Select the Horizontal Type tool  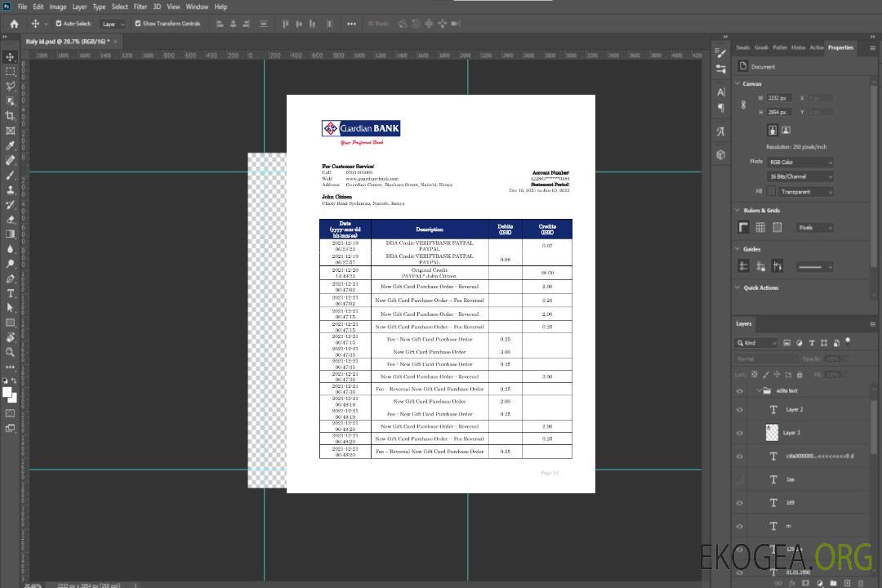point(10,293)
